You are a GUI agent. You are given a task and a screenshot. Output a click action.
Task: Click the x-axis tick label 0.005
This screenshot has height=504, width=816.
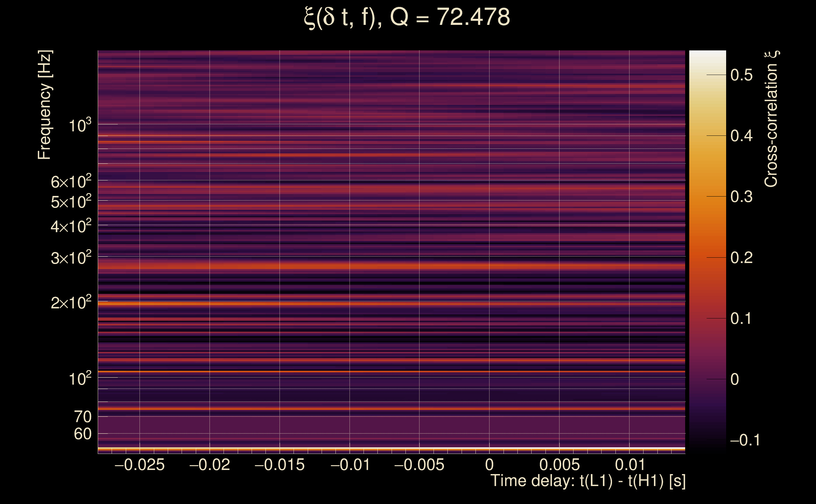point(559,465)
